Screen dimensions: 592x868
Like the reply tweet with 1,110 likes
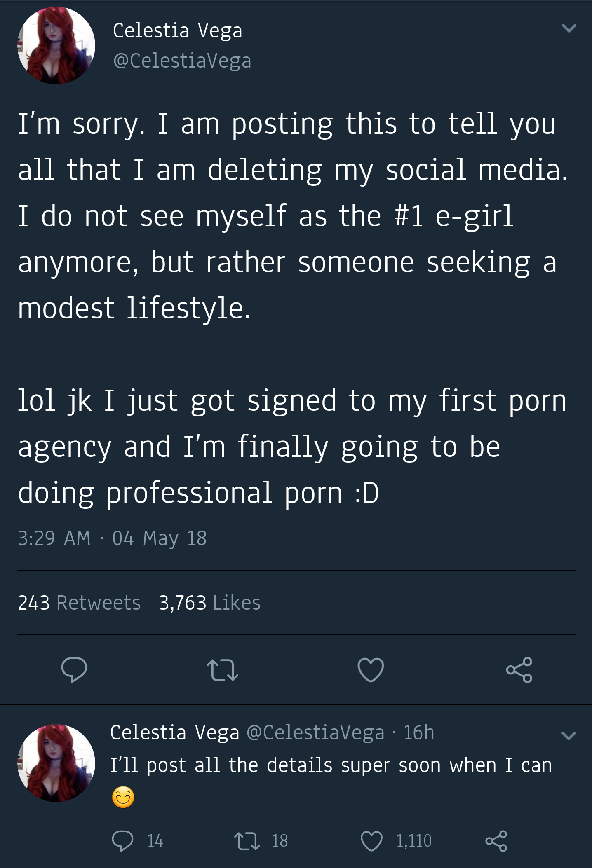pyautogui.click(x=372, y=840)
